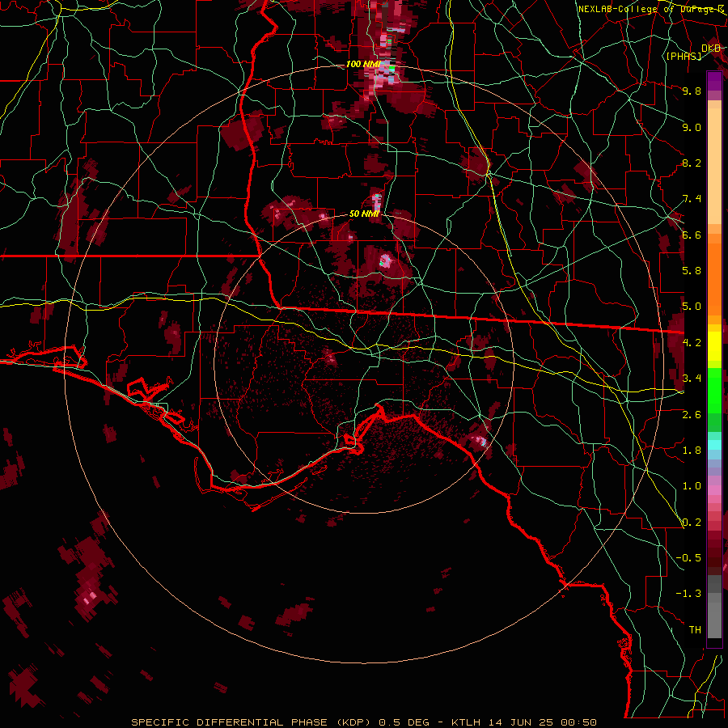This screenshot has width=728, height=728.
Task: Click the 3.4 value on the scale
Action: (x=692, y=379)
